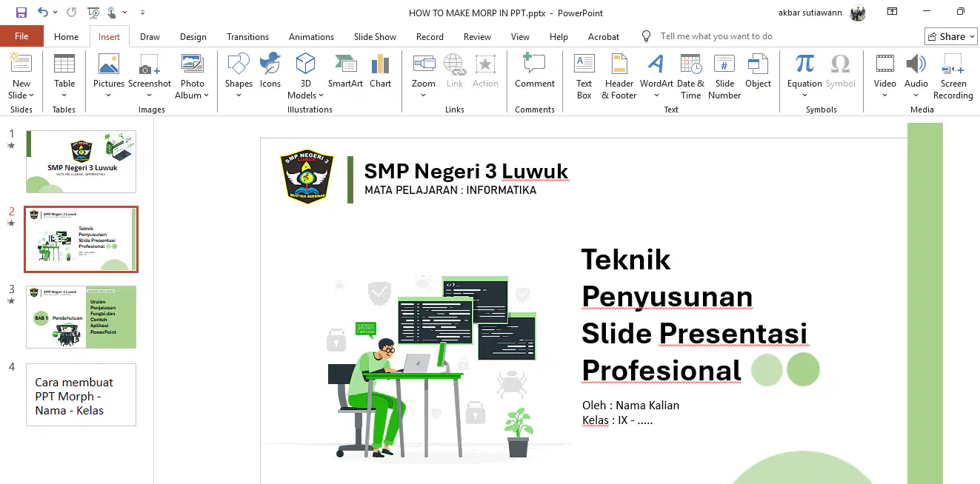Click the SMP Negeri 3 Luwuk heading
980x484 pixels.
point(466,171)
